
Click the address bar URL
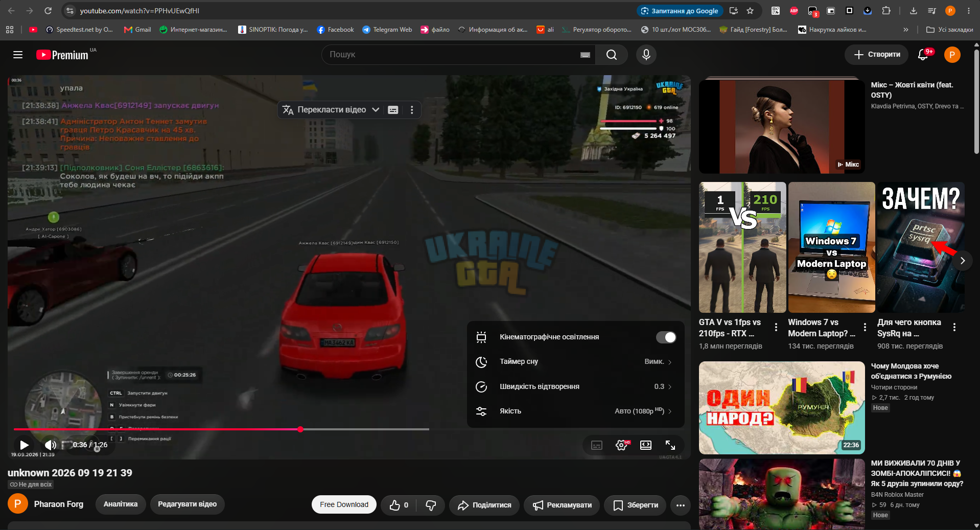click(x=139, y=11)
